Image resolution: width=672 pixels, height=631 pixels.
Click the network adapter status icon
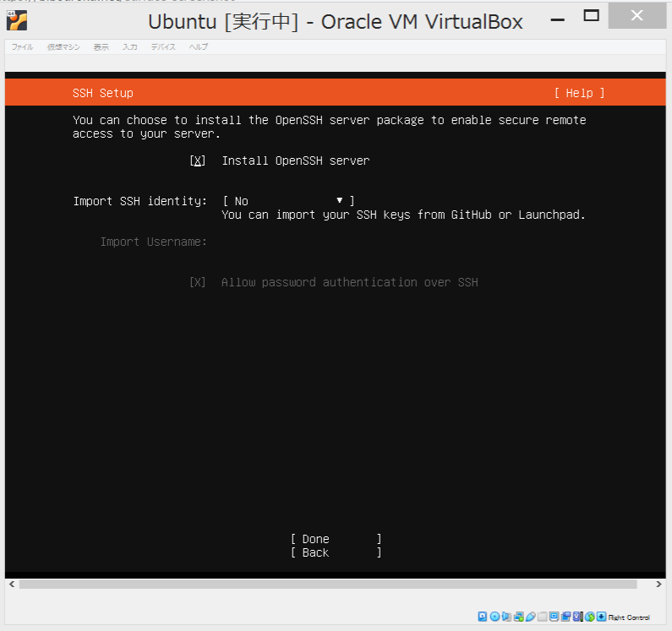coord(519,617)
